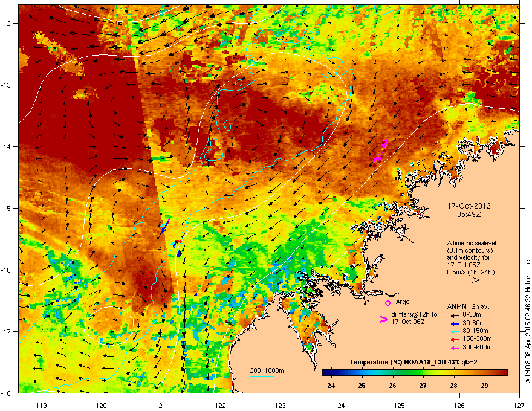This screenshot has width=532, height=411.
Task: Click the Temperature NOAA18_L3U color bar title
Action: coord(414,363)
